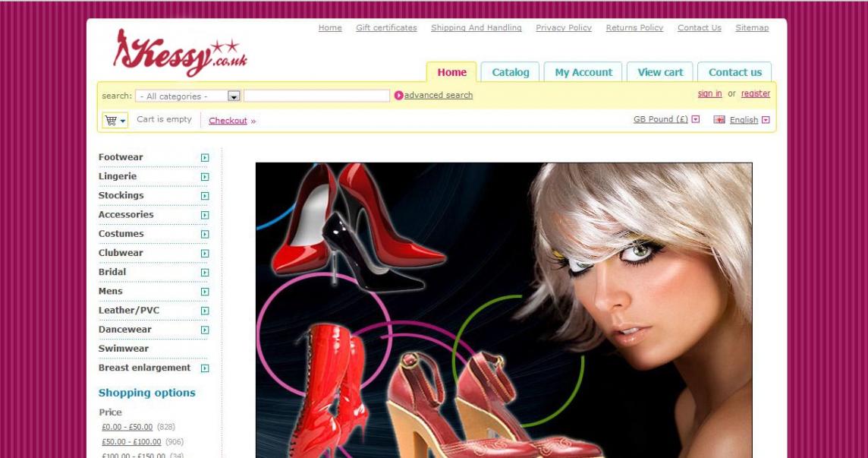Click the English flag icon
The height and width of the screenshot is (458, 868).
(x=719, y=119)
